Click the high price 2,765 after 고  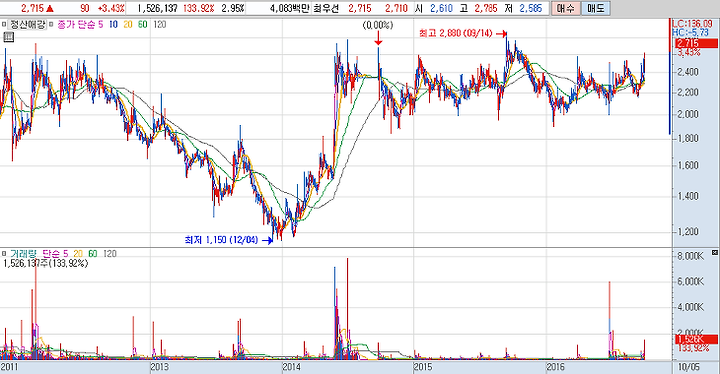[x=486, y=9]
